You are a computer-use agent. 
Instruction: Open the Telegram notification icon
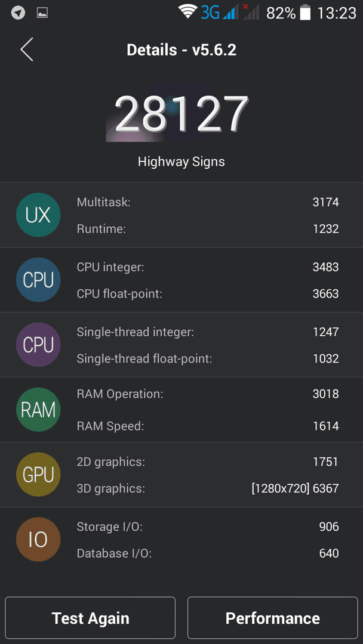point(18,13)
